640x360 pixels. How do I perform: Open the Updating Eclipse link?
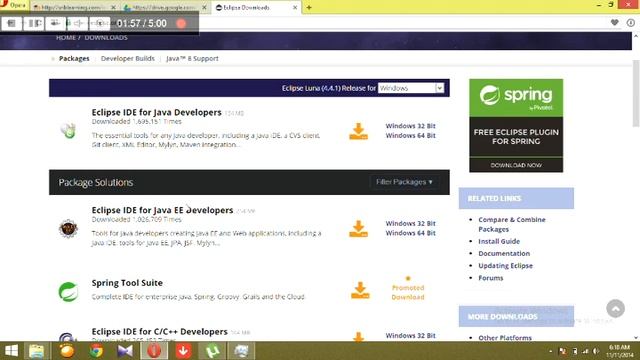coord(505,266)
